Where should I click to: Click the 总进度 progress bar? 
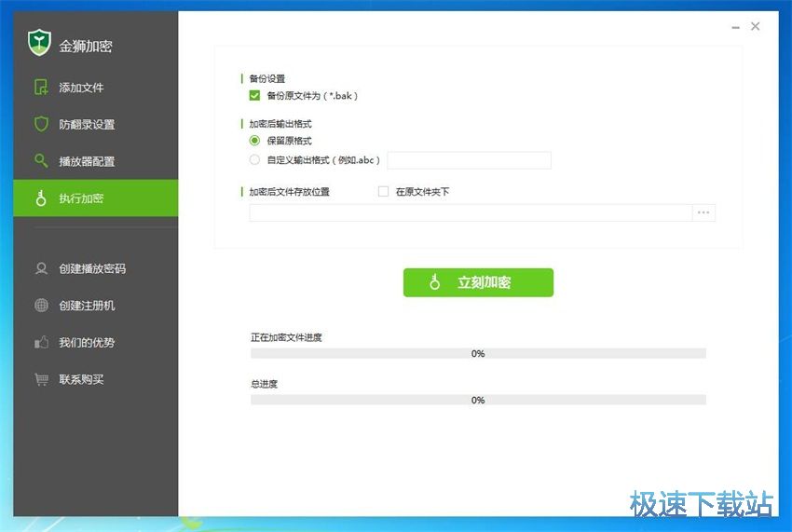[x=478, y=400]
